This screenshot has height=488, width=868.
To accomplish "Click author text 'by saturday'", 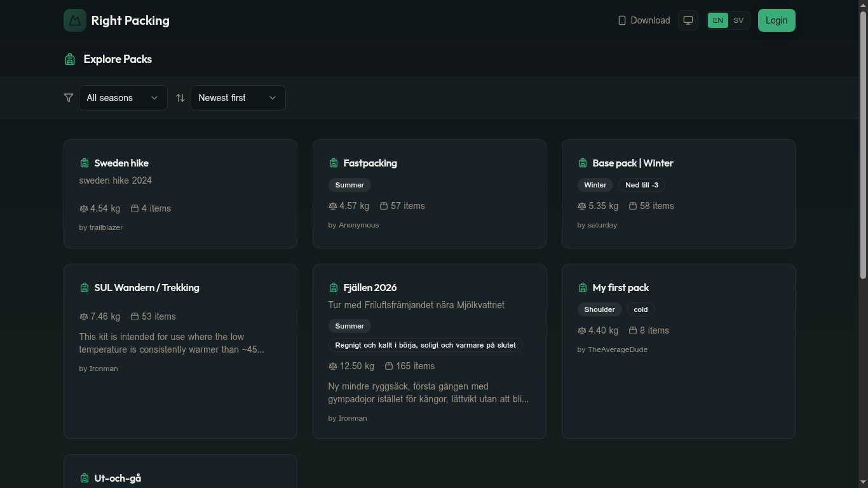I will (x=597, y=225).
